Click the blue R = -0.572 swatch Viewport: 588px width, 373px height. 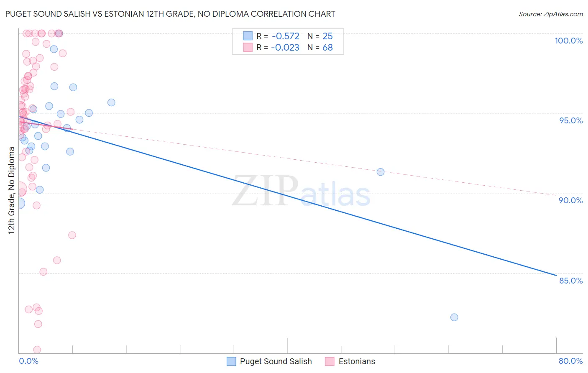(x=248, y=36)
